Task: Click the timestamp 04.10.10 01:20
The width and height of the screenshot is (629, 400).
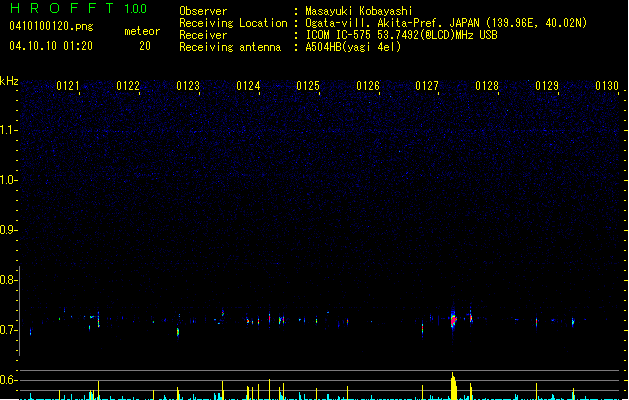Action: pyautogui.click(x=51, y=46)
